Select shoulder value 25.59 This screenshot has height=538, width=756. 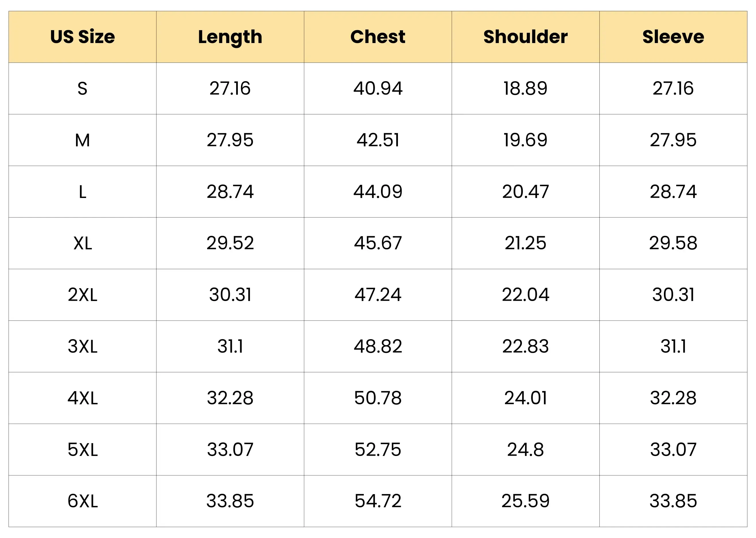pyautogui.click(x=525, y=501)
